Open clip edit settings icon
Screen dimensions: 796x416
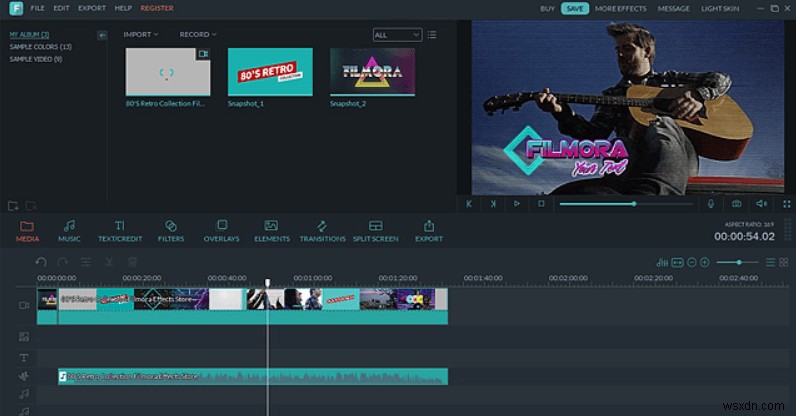(x=86, y=262)
